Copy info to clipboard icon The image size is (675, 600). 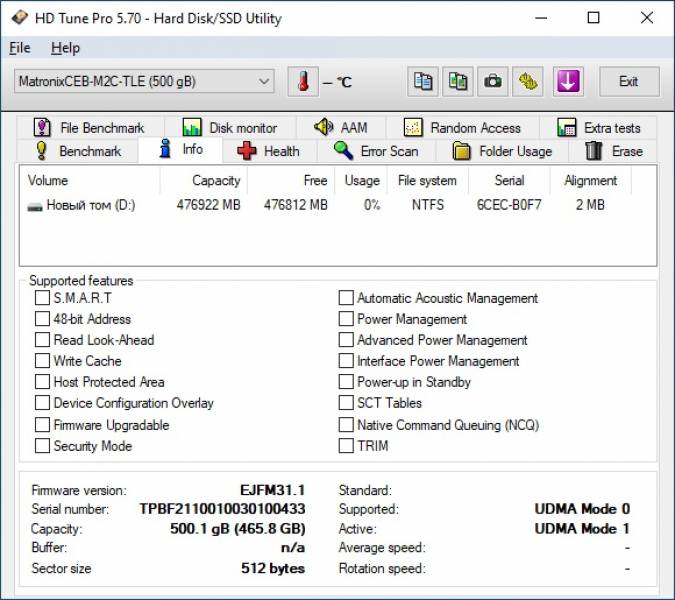point(423,81)
